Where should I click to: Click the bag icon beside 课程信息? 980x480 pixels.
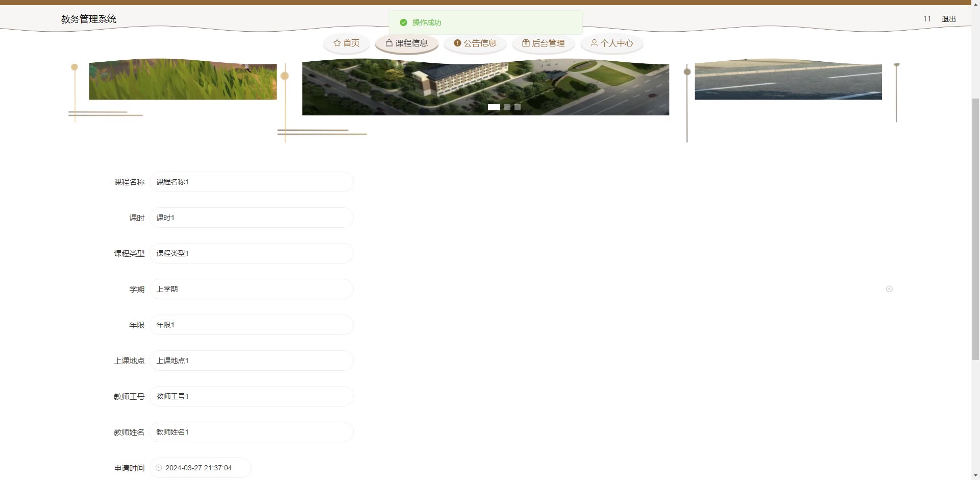tap(389, 43)
